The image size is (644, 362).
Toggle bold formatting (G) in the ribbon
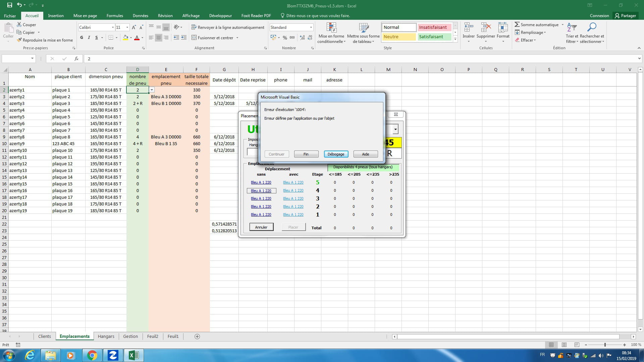click(x=82, y=38)
